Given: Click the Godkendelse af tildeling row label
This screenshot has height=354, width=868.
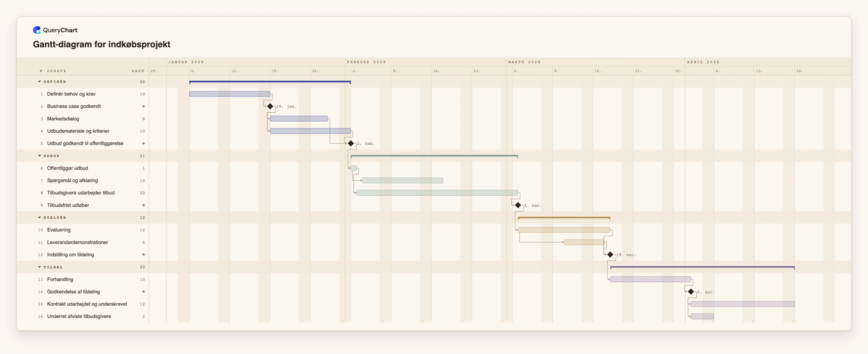Looking at the screenshot, I should (74, 292).
